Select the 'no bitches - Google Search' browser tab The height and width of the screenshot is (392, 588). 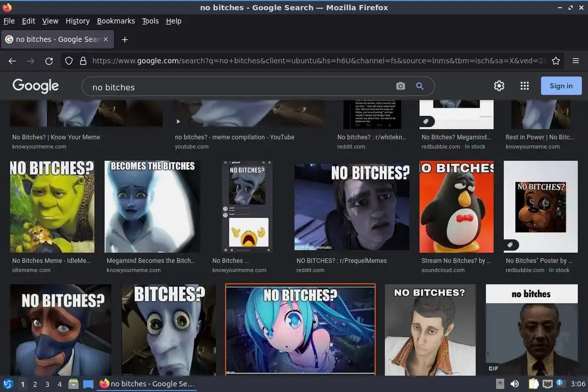click(57, 39)
